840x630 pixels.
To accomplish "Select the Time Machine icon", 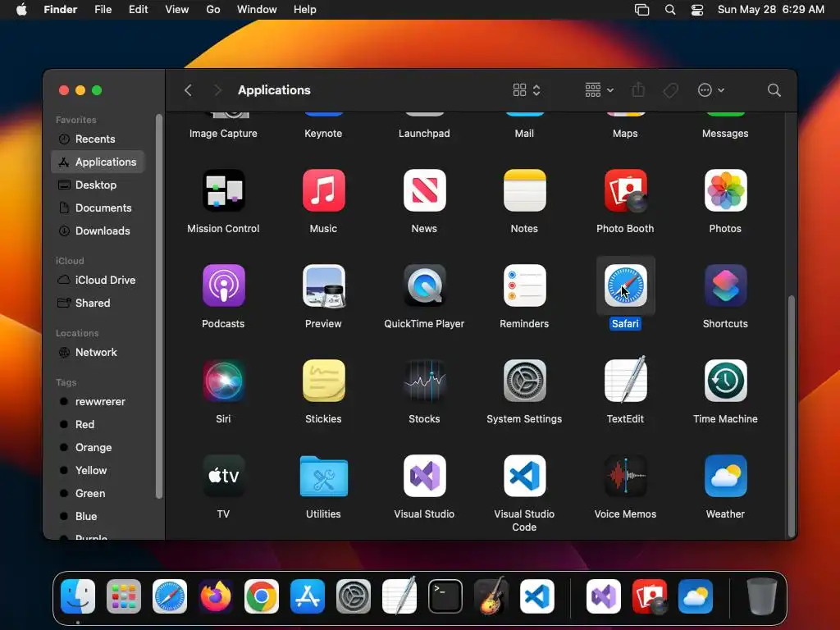I will click(725, 381).
